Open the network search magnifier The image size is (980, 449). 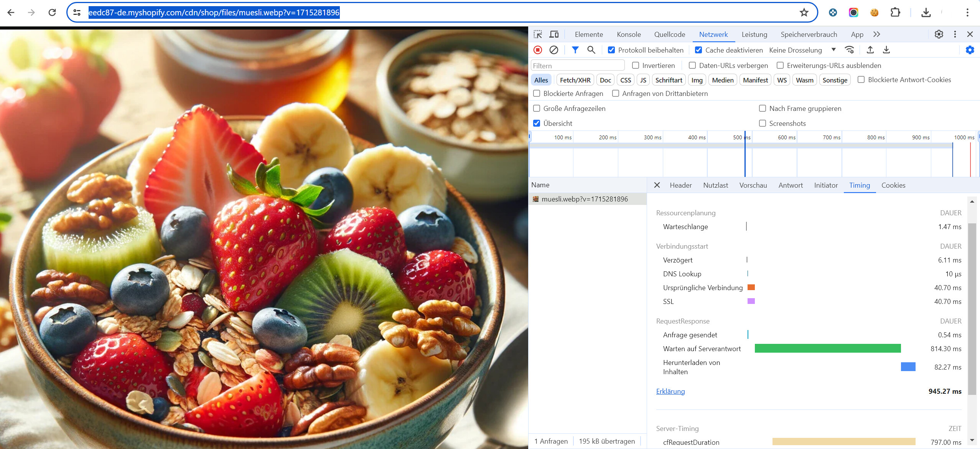591,50
